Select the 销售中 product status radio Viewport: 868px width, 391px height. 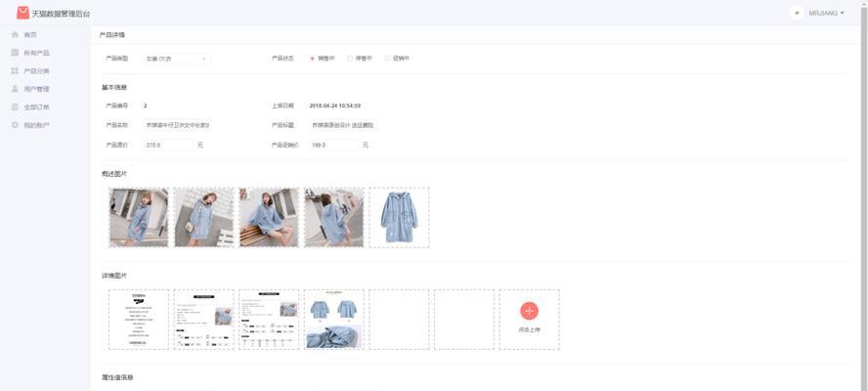pos(312,58)
